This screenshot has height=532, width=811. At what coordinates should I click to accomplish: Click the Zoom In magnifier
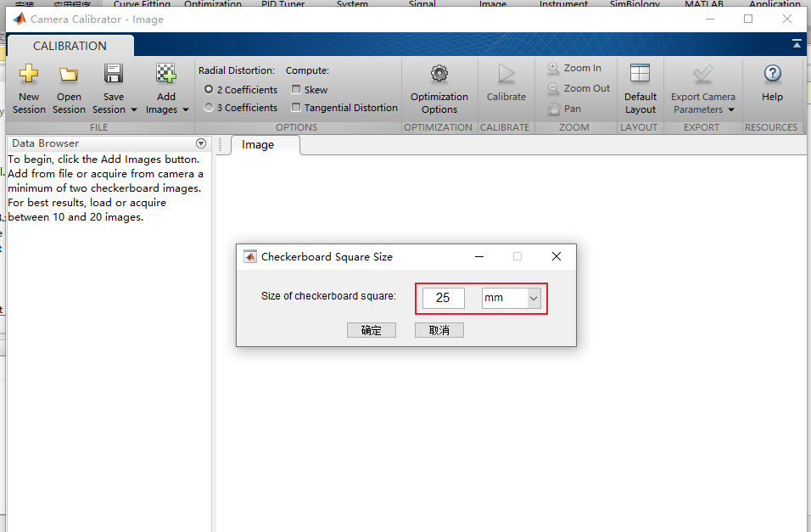tap(553, 68)
